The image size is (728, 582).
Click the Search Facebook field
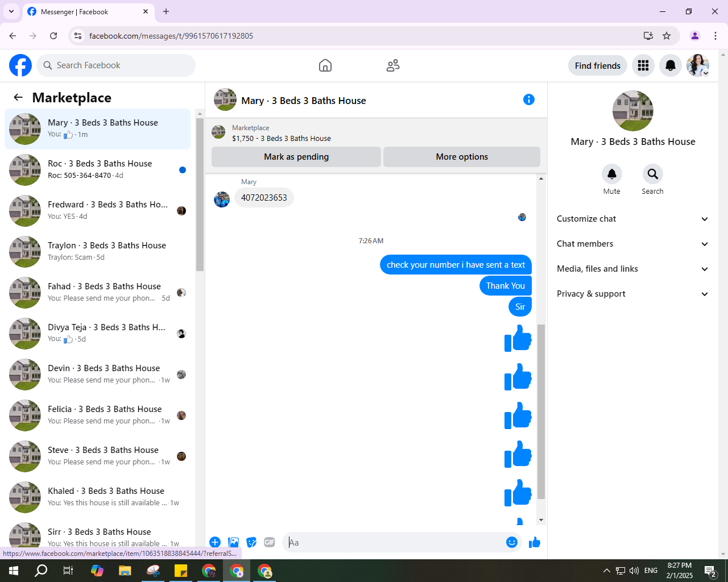click(x=116, y=65)
